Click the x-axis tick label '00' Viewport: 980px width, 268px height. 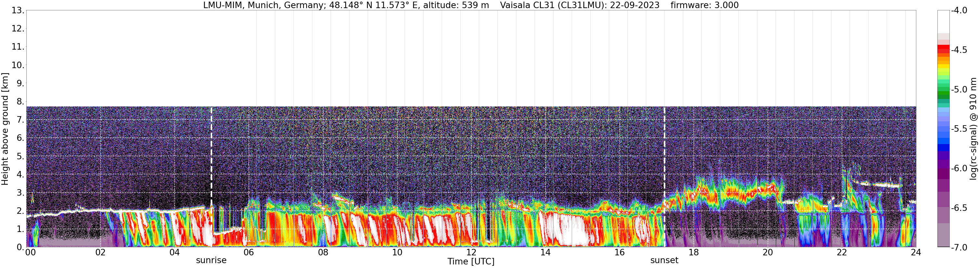(31, 252)
